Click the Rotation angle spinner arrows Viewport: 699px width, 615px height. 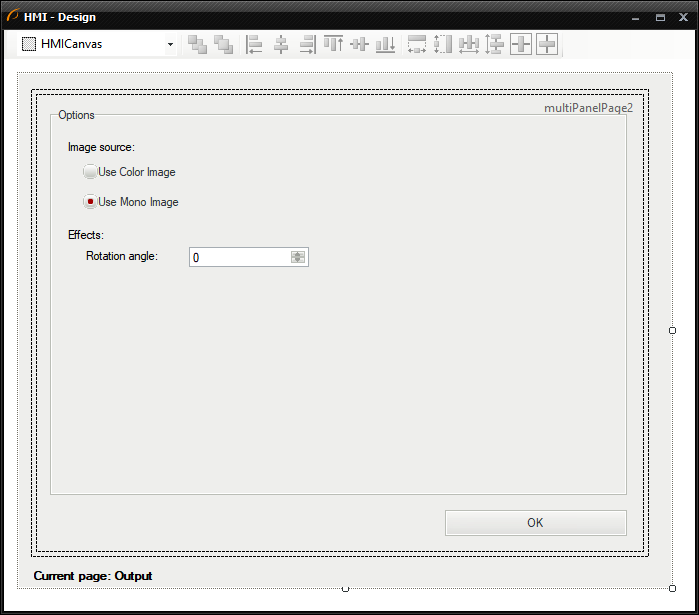click(298, 257)
